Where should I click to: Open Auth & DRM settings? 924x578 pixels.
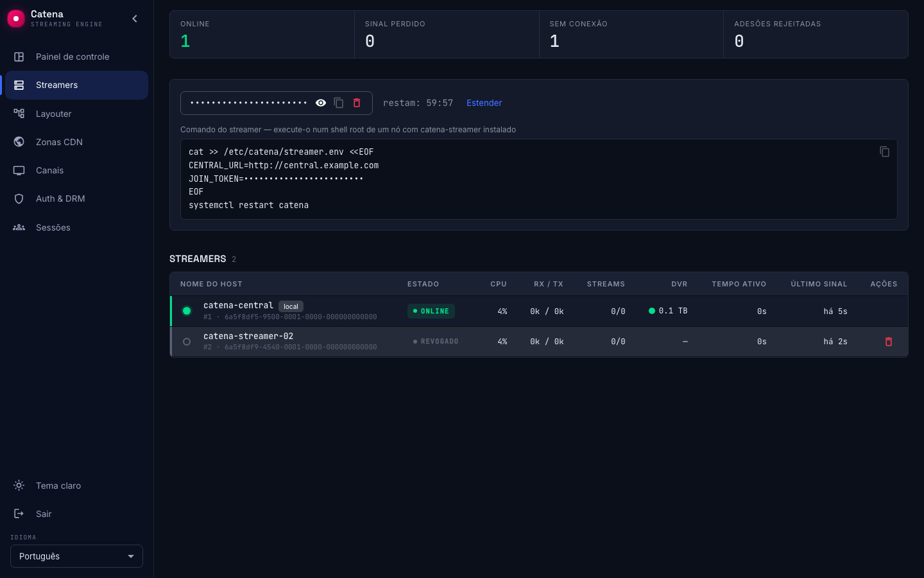pos(76,198)
